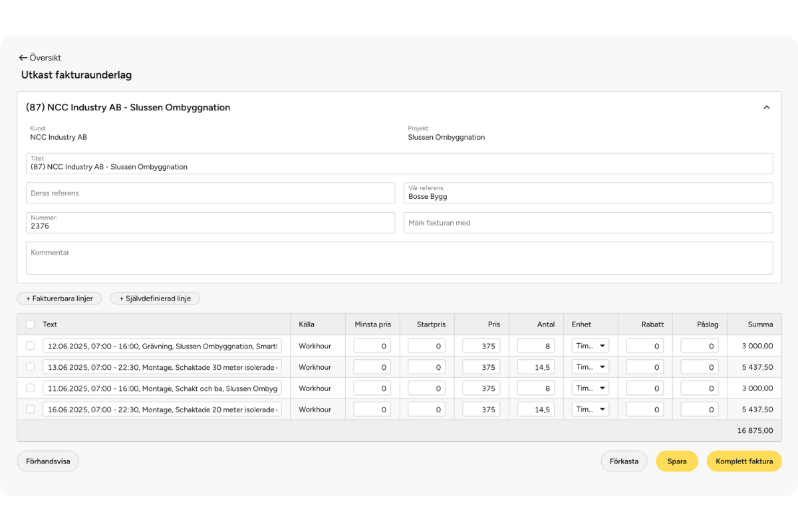This screenshot has height=532, width=798.
Task: Select the 16.06.2025 Montage row checkbox
Action: (x=30, y=410)
